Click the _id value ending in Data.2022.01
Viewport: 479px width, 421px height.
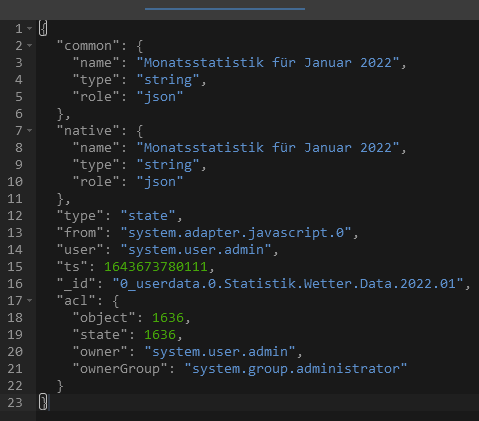click(288, 284)
